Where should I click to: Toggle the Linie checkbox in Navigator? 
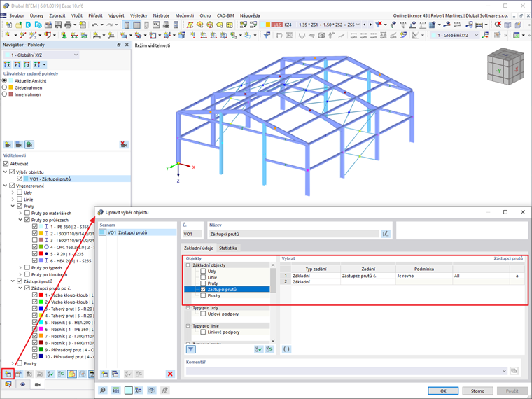pyautogui.click(x=20, y=199)
